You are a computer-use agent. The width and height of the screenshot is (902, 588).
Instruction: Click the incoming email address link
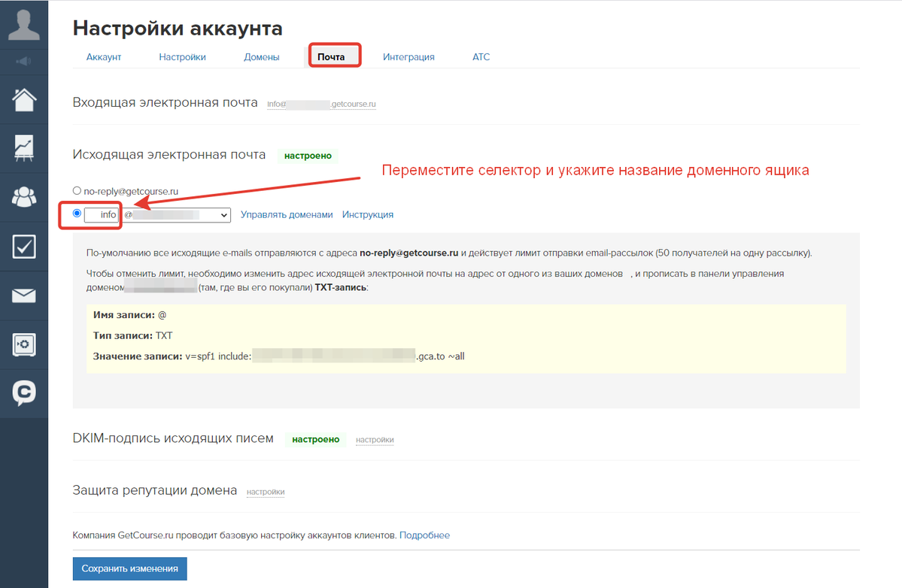pyautogui.click(x=321, y=104)
